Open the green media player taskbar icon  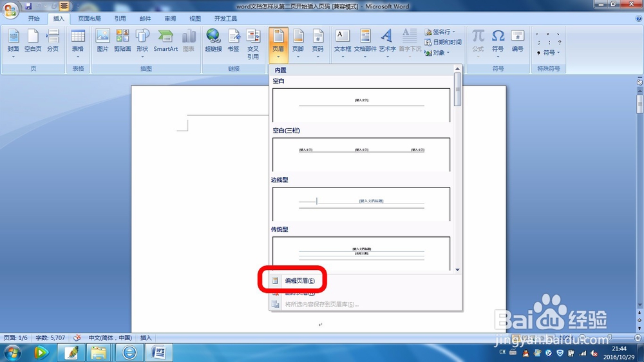pos(41,353)
